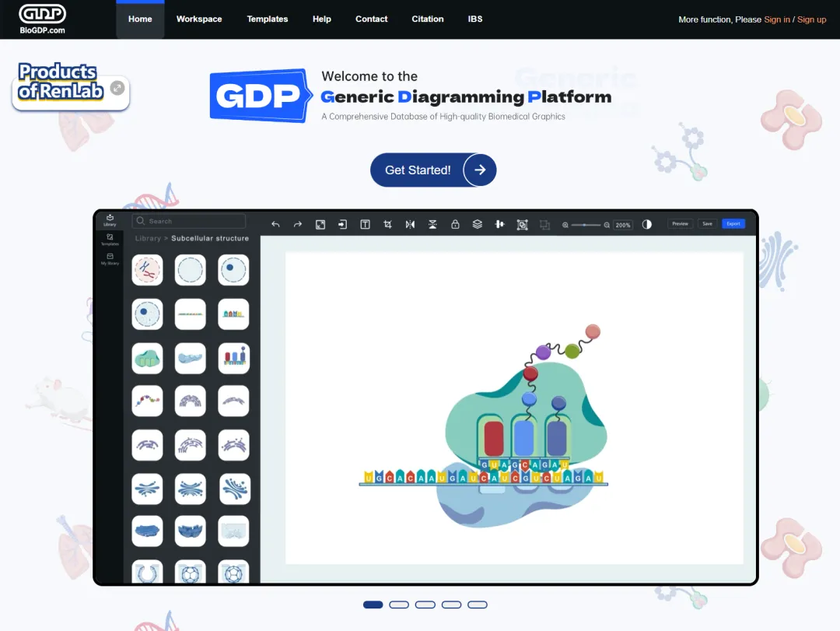Open the IBS link in navigation
Screen dimensions: 840x631
pos(474,19)
